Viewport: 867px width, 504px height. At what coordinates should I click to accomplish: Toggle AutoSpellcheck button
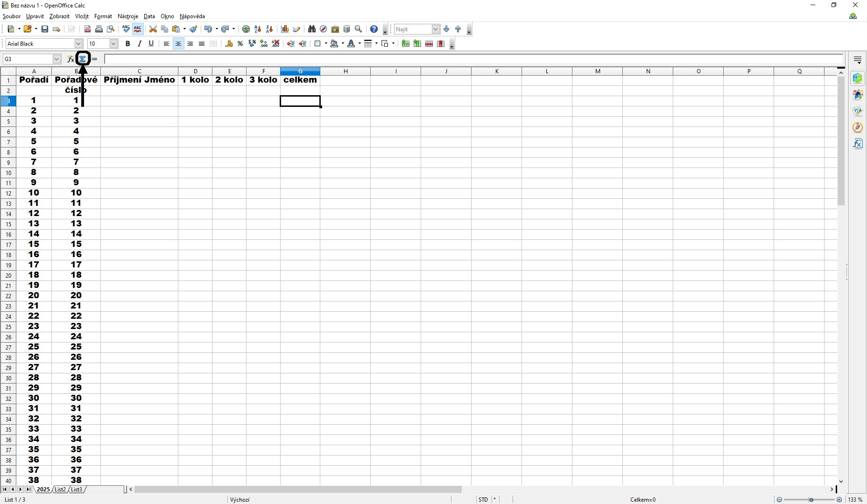tap(138, 29)
